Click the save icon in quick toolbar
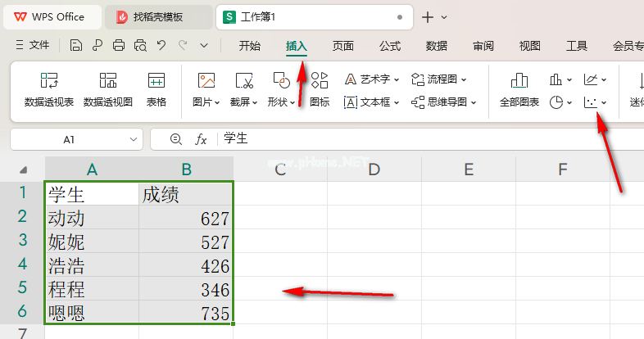The image size is (644, 339). coord(76,45)
